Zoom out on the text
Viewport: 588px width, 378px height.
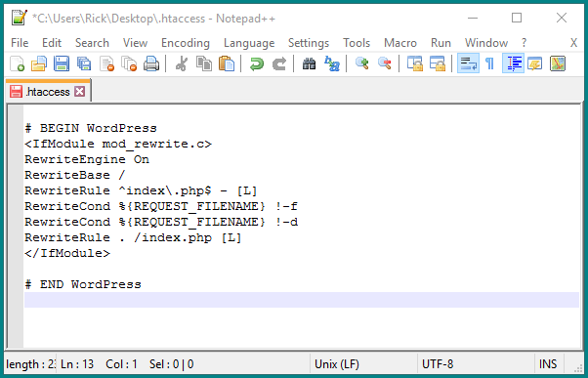[x=385, y=63]
